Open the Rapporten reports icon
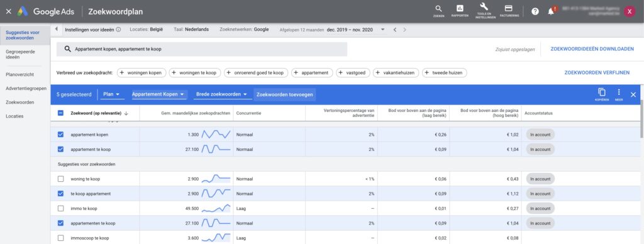644x244 pixels. click(460, 11)
